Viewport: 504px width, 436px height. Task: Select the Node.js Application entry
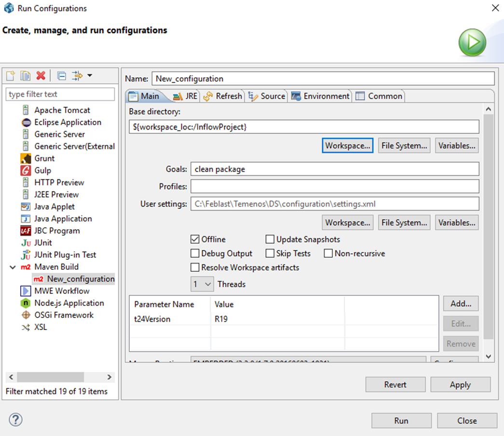(x=68, y=303)
